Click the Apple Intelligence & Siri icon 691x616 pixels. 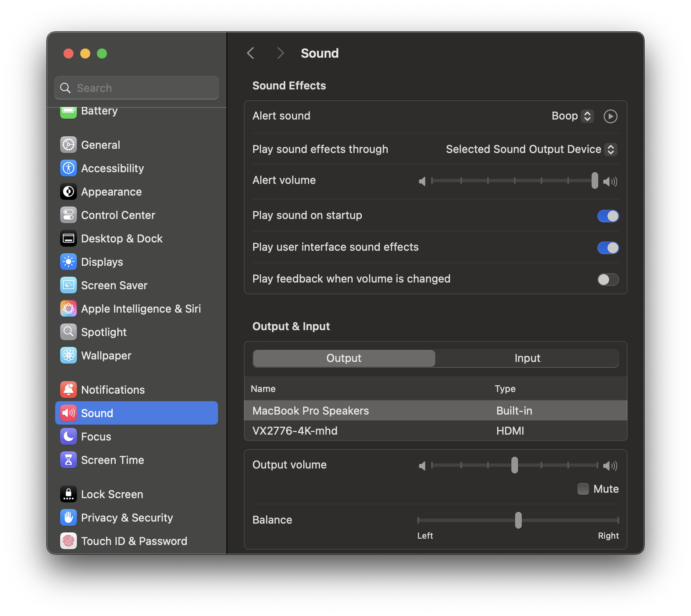pos(68,308)
